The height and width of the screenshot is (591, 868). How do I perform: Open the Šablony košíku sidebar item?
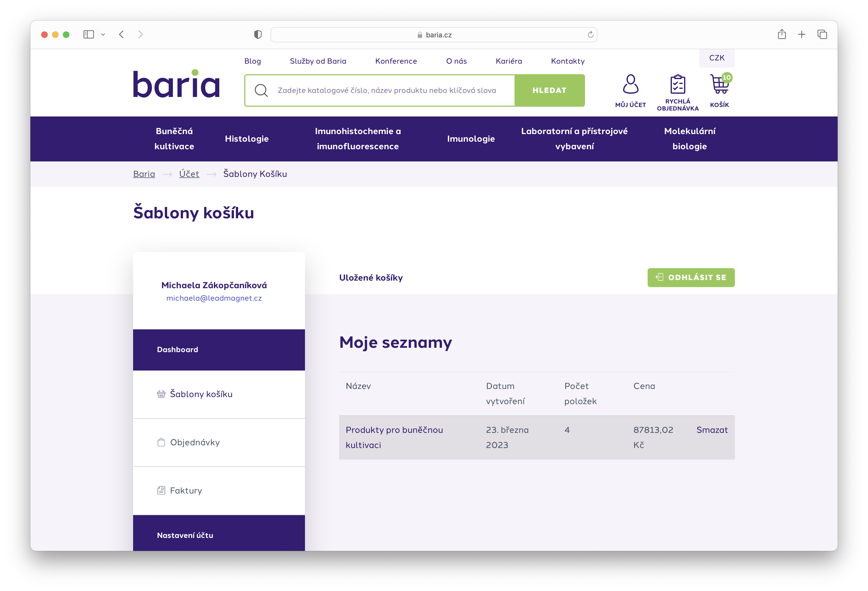click(x=219, y=394)
